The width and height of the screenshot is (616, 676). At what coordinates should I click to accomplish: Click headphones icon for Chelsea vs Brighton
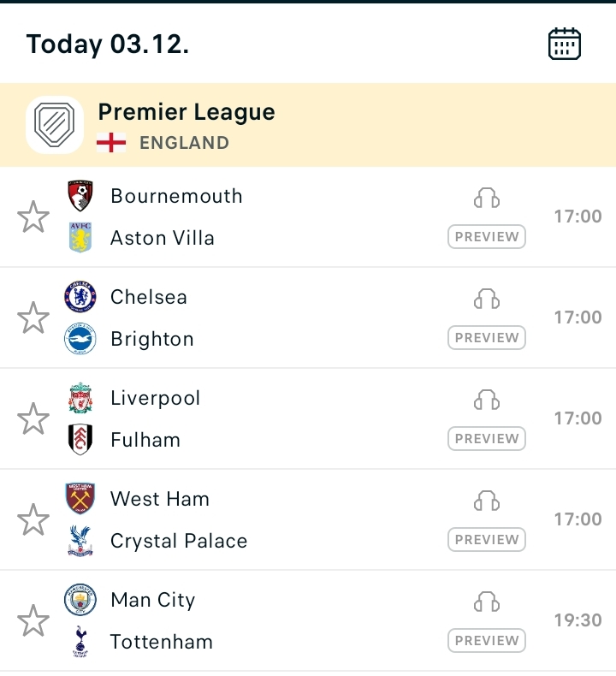coord(487,299)
